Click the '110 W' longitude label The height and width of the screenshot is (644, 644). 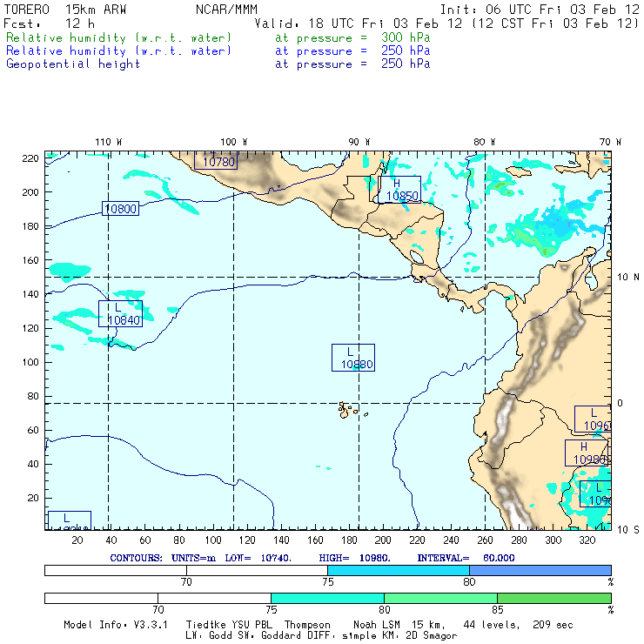[x=109, y=142]
